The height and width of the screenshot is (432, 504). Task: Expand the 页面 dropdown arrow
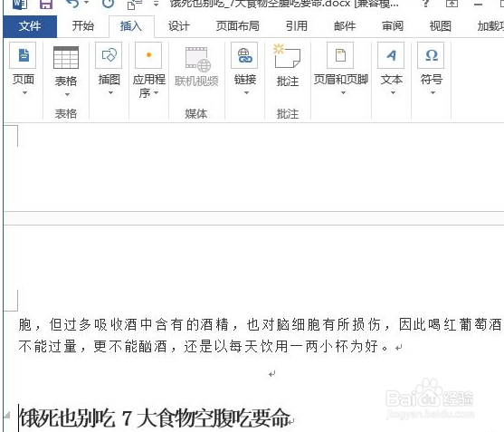[x=24, y=93]
